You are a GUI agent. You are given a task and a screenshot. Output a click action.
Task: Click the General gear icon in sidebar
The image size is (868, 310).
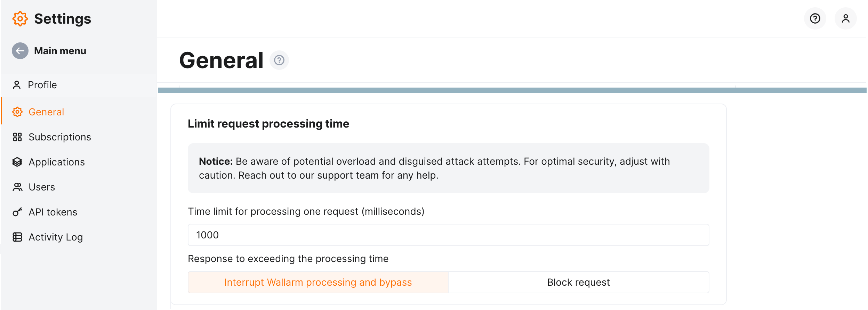click(x=17, y=112)
